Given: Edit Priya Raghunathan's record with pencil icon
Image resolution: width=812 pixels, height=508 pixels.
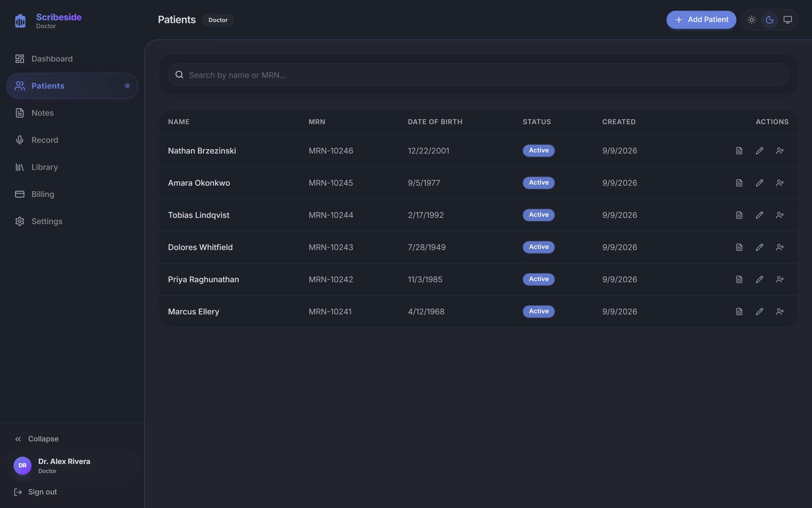Looking at the screenshot, I should click(x=760, y=279).
